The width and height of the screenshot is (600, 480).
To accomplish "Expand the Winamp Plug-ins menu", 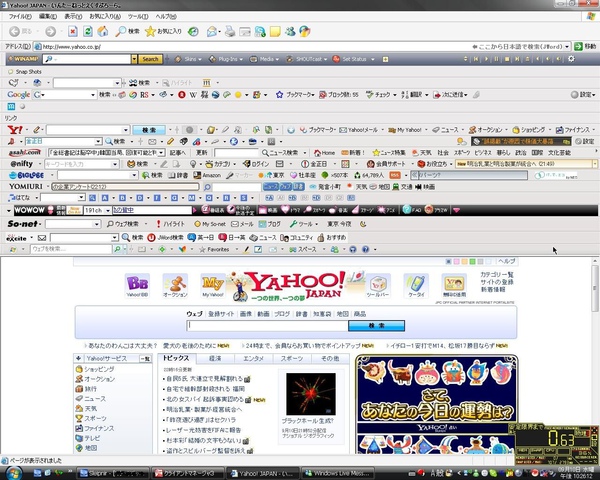I will click(226, 59).
